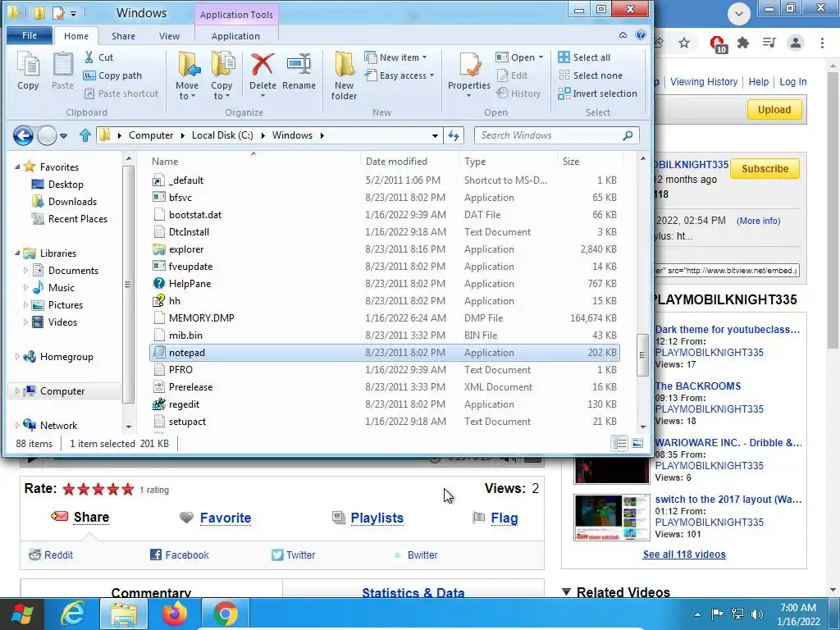Click the Chrome taskbar icon

coord(226,614)
